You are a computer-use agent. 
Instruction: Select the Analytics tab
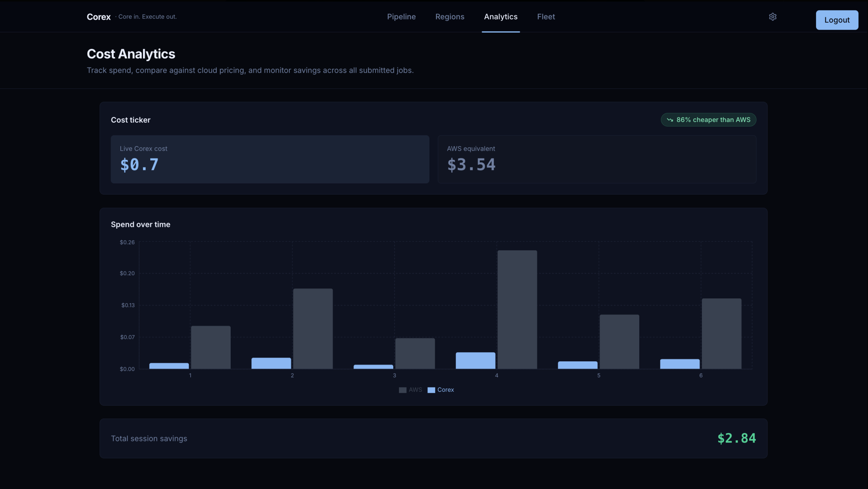click(x=501, y=17)
